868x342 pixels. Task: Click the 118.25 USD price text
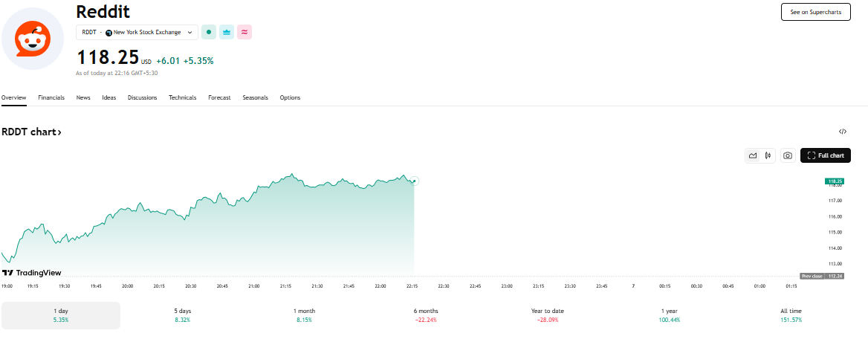[114, 58]
